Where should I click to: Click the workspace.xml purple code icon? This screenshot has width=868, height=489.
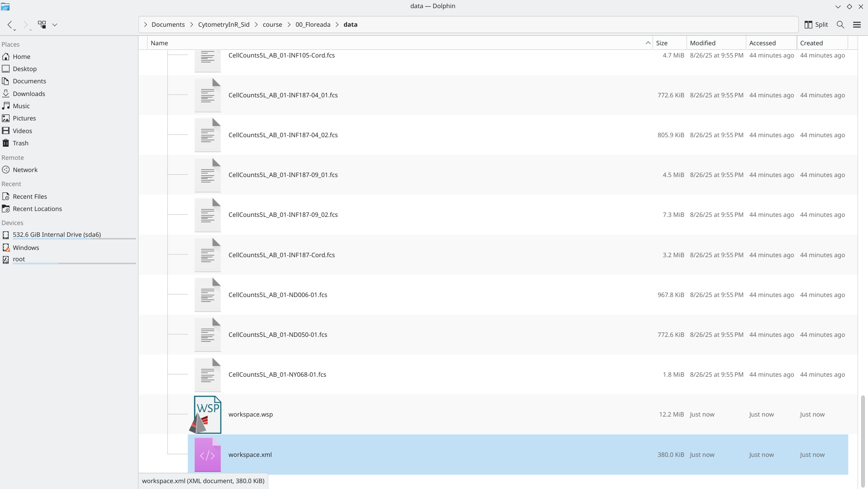207,455
